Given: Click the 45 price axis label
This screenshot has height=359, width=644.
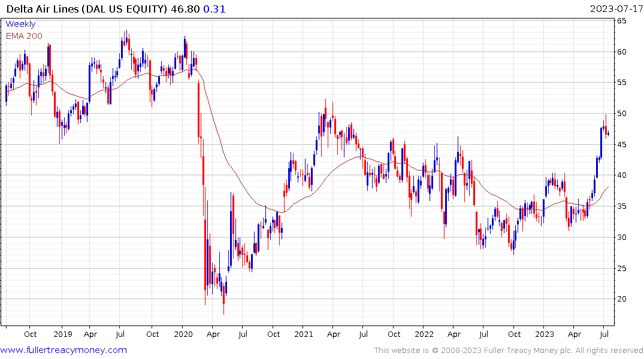Looking at the screenshot, I should pos(621,144).
